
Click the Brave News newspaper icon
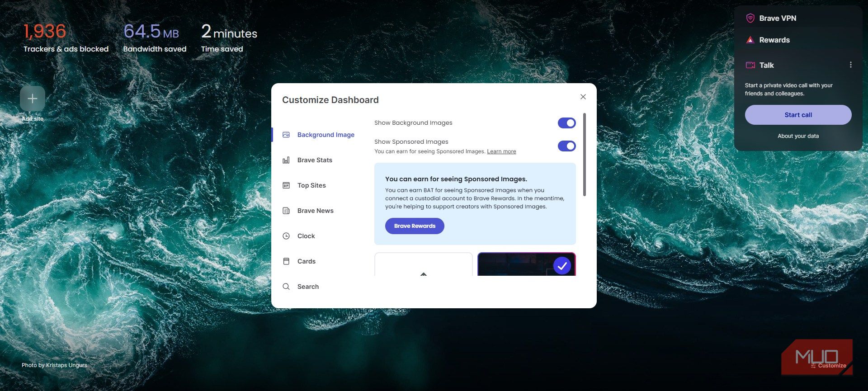click(286, 211)
